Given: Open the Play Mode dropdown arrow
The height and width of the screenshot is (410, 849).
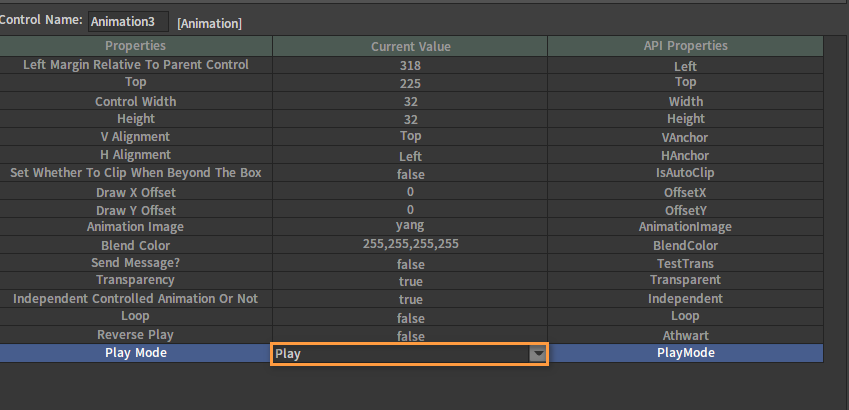Looking at the screenshot, I should pos(537,354).
